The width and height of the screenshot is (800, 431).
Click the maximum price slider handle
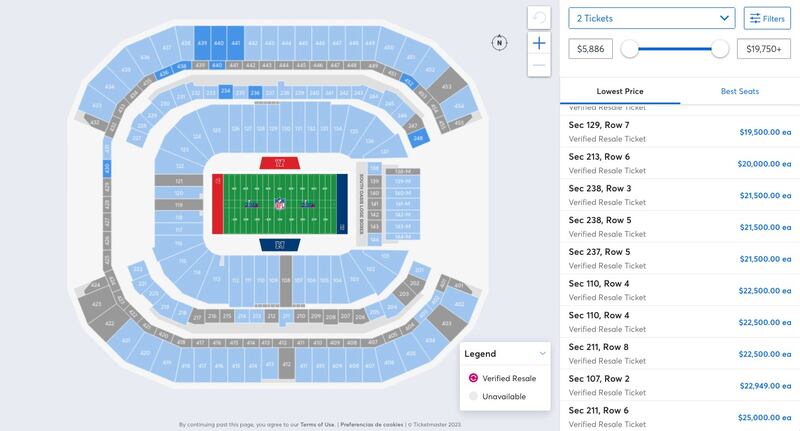click(720, 48)
